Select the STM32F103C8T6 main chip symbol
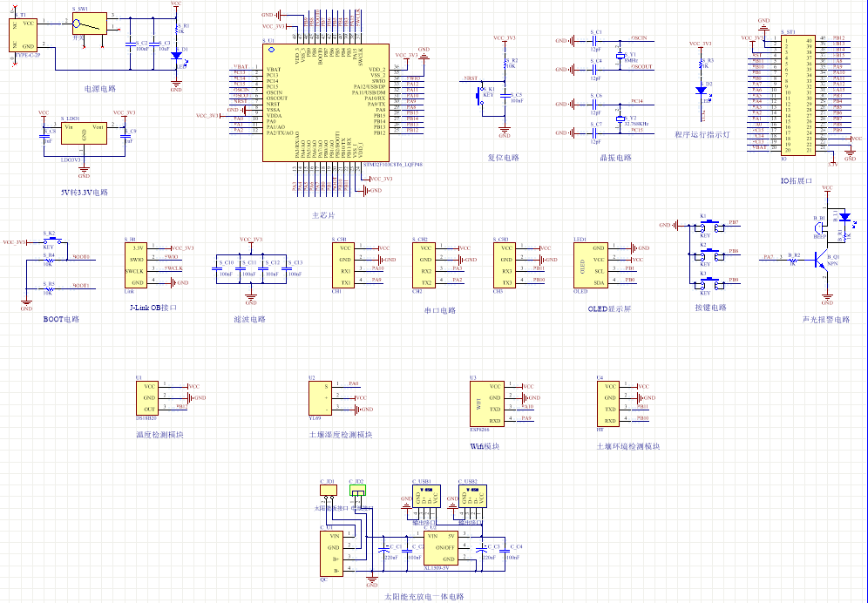Screen dimensions: 868x603 [326, 103]
